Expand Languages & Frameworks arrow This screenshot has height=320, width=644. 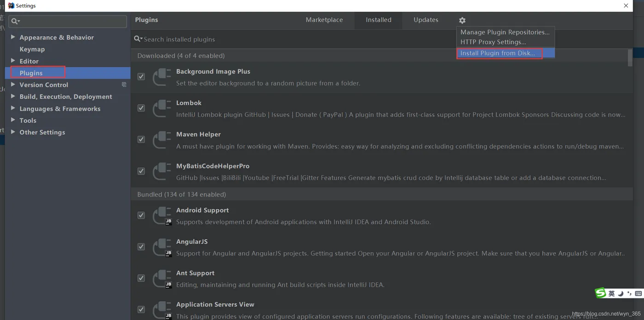pyautogui.click(x=13, y=108)
